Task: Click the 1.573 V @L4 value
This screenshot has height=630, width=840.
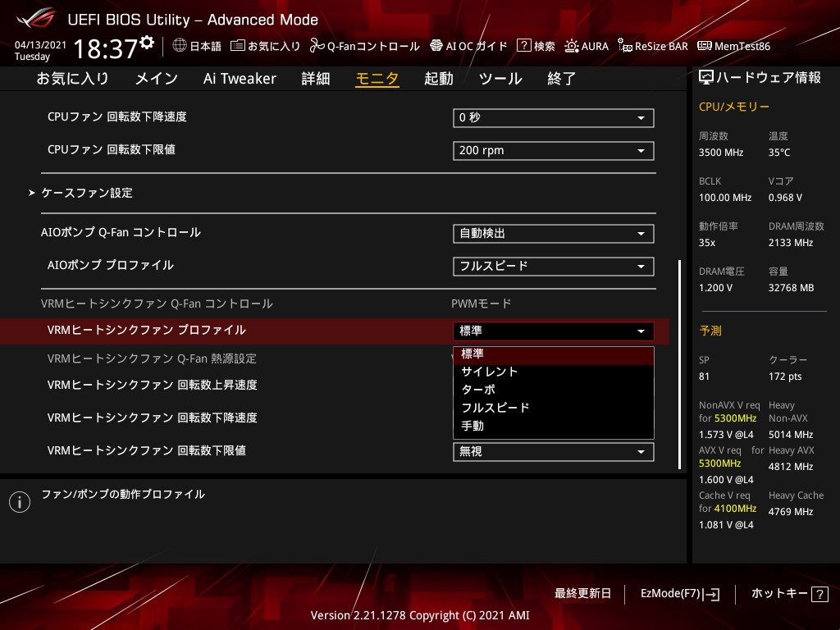Action: (x=726, y=435)
